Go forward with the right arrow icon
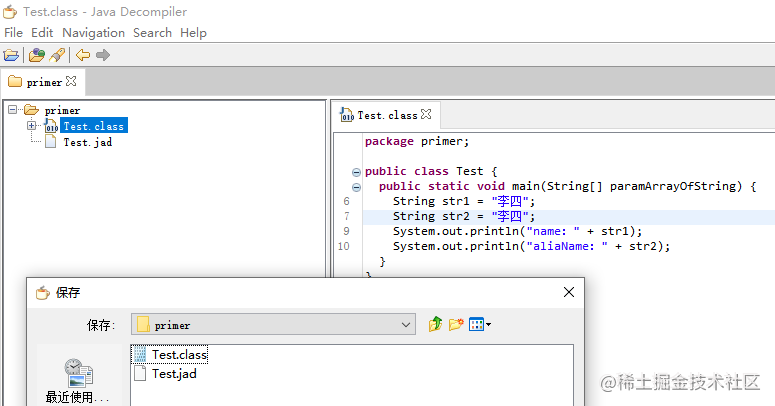 click(103, 55)
